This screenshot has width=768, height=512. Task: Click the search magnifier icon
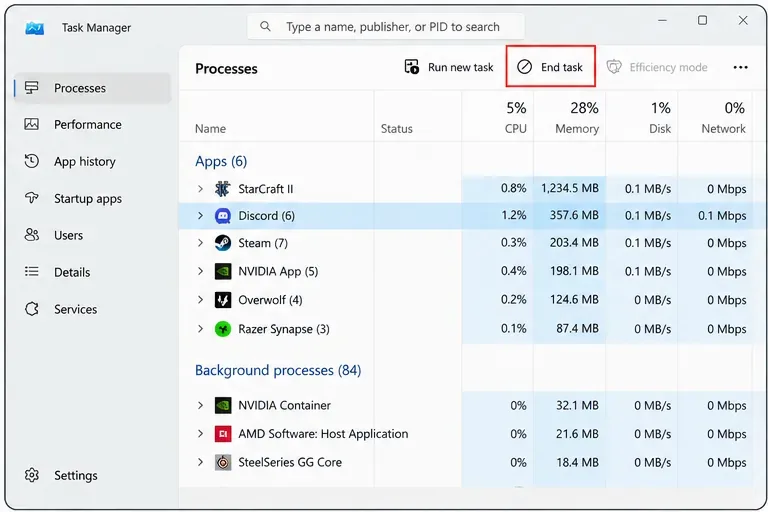265,26
